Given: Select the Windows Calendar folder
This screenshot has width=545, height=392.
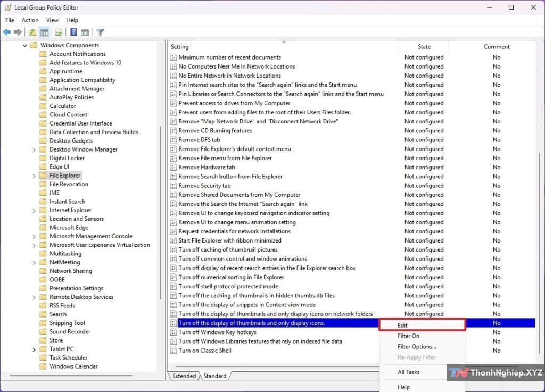Looking at the screenshot, I should coord(73,366).
